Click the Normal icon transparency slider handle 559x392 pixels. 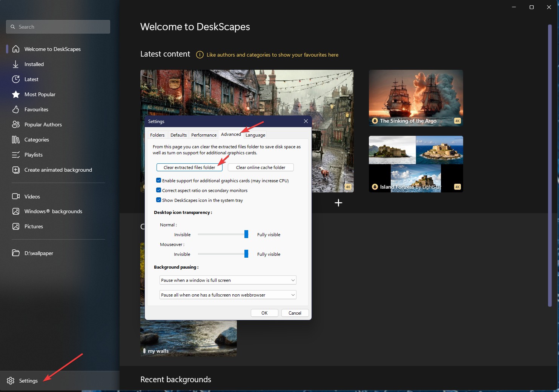point(246,234)
